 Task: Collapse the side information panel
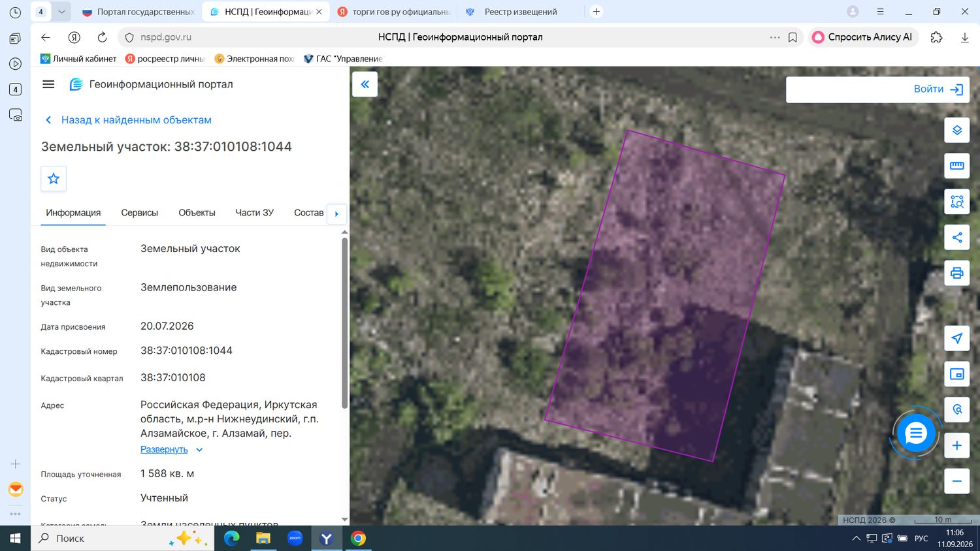pyautogui.click(x=365, y=84)
